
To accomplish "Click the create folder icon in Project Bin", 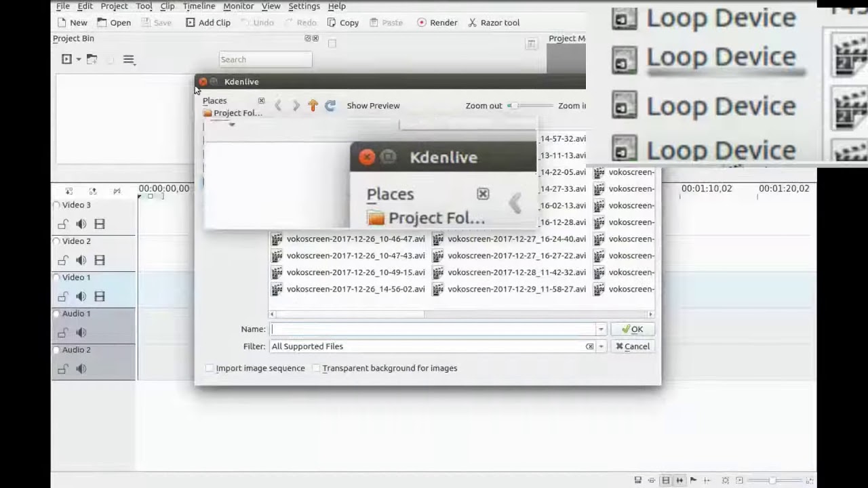I will (92, 59).
